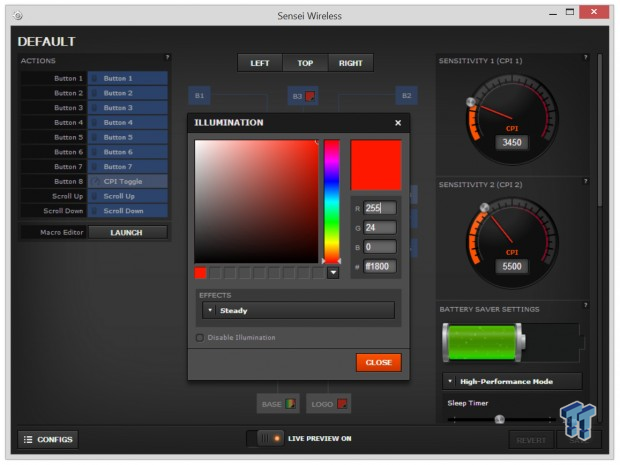
Task: Open the Button 2 action dropdown
Action: [128, 93]
